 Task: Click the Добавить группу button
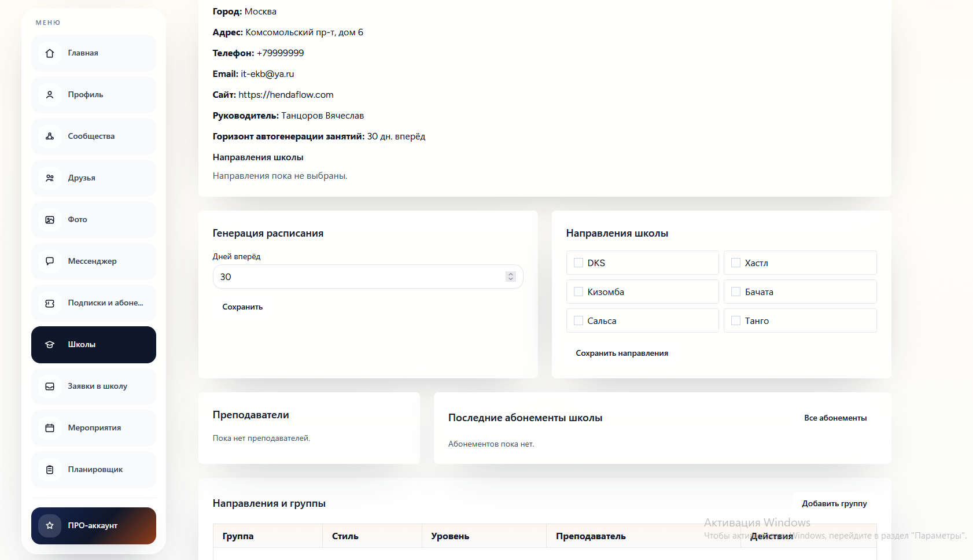click(834, 504)
